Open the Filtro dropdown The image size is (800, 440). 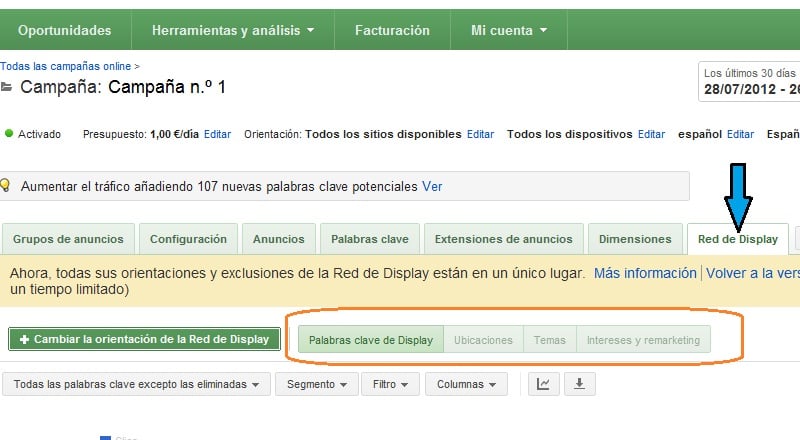(390, 384)
